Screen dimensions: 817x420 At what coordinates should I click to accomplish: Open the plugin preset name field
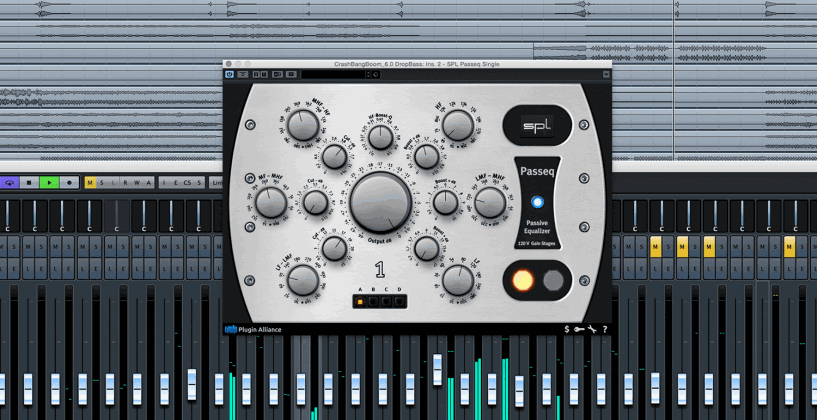(333, 75)
